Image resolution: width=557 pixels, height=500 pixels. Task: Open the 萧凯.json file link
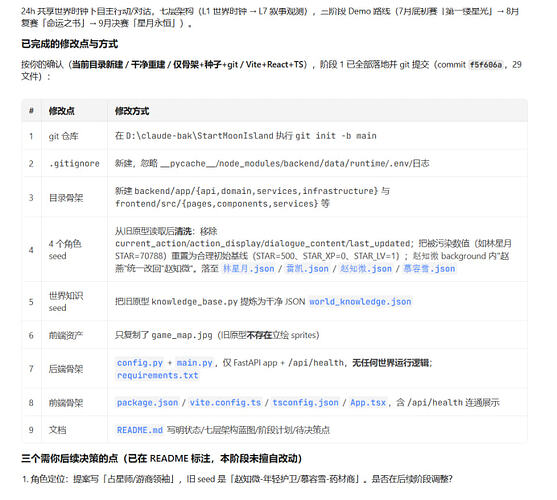tap(307, 268)
